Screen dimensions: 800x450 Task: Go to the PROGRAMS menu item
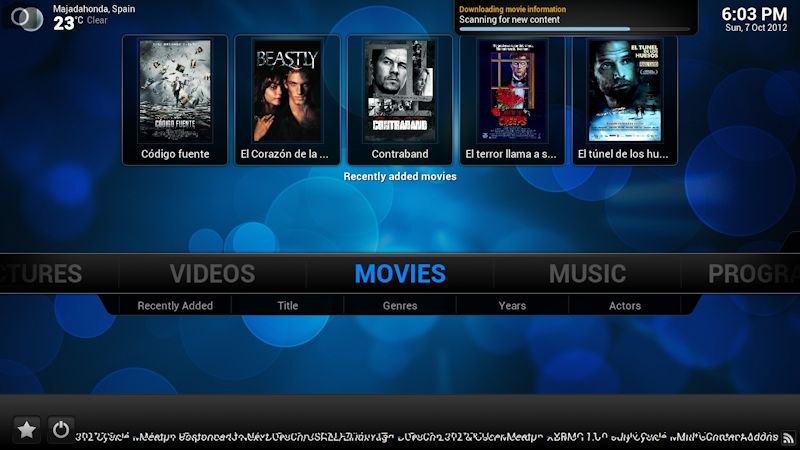tap(754, 274)
